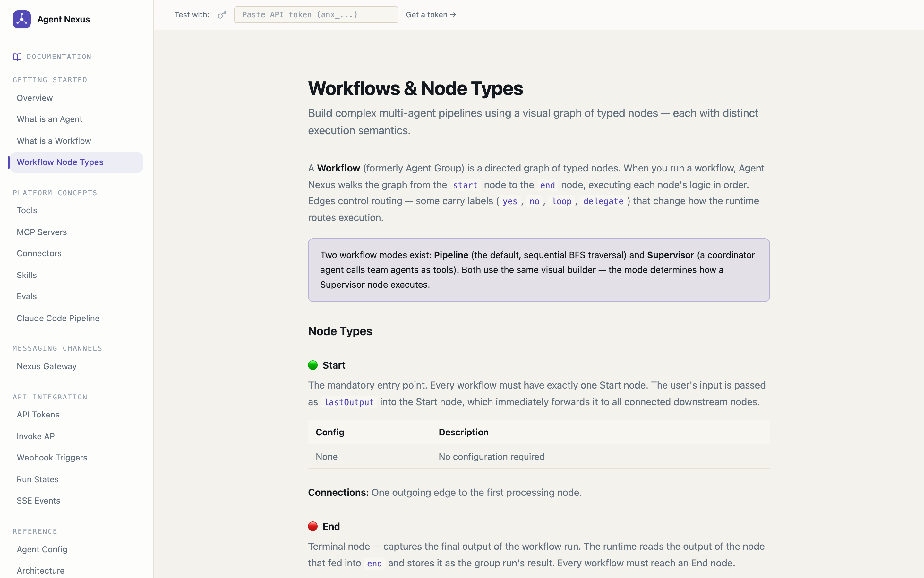Image resolution: width=924 pixels, height=578 pixels.
Task: Click the 'Test with:' label
Action: tap(192, 15)
